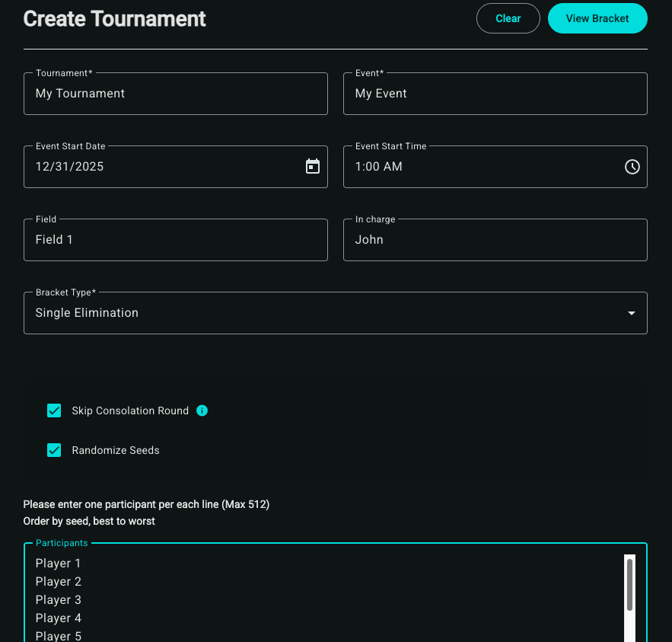This screenshot has height=642, width=672.
Task: Click into the Event name field
Action: 495,93
